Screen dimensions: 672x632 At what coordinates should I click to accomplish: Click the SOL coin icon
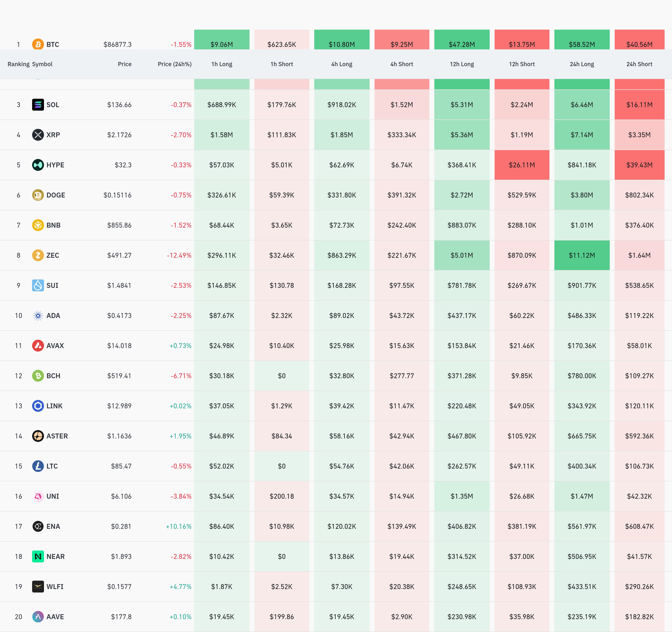[38, 105]
